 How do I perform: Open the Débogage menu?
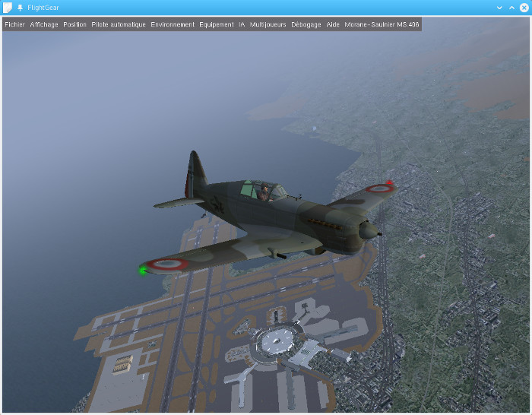coord(306,24)
